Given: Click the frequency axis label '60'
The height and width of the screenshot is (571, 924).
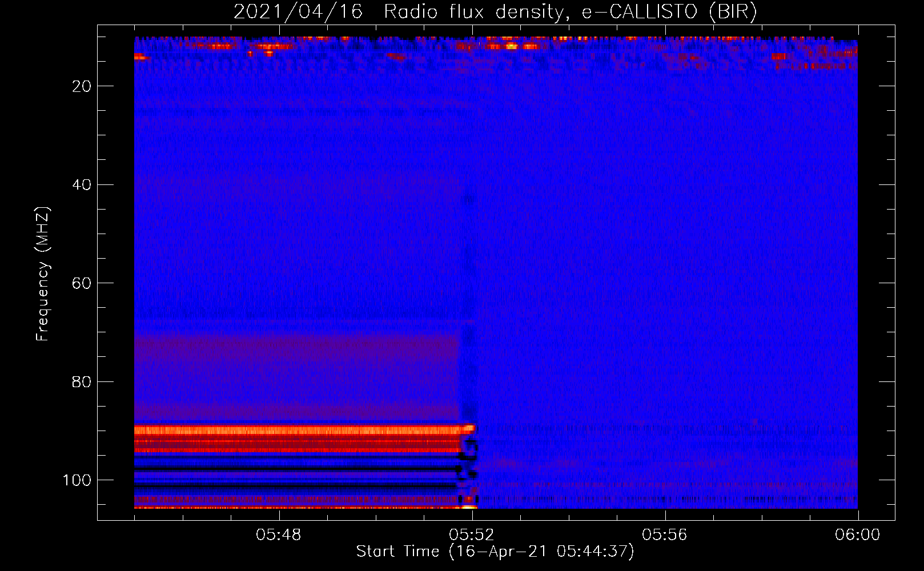Looking at the screenshot, I should click(82, 283).
